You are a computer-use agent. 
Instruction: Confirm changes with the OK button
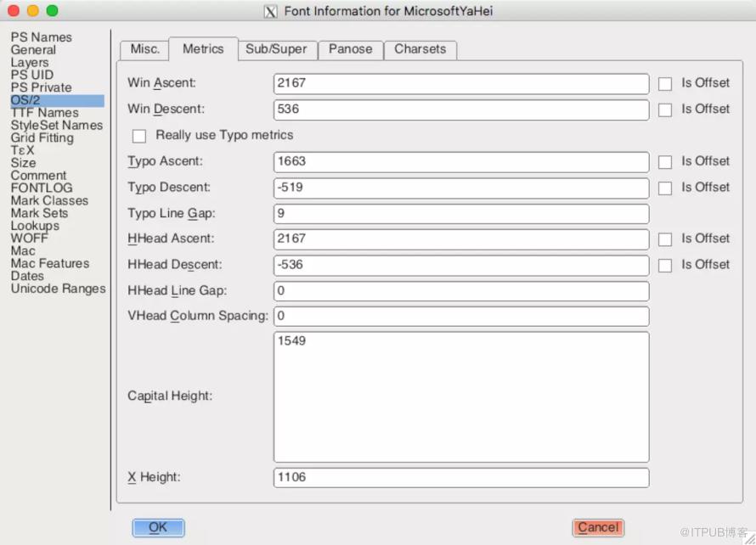pyautogui.click(x=158, y=528)
